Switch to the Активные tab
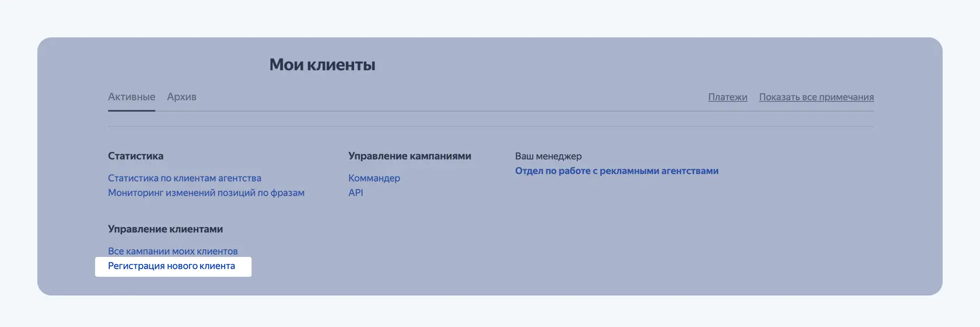Screen dimensions: 980x327 point(131,97)
